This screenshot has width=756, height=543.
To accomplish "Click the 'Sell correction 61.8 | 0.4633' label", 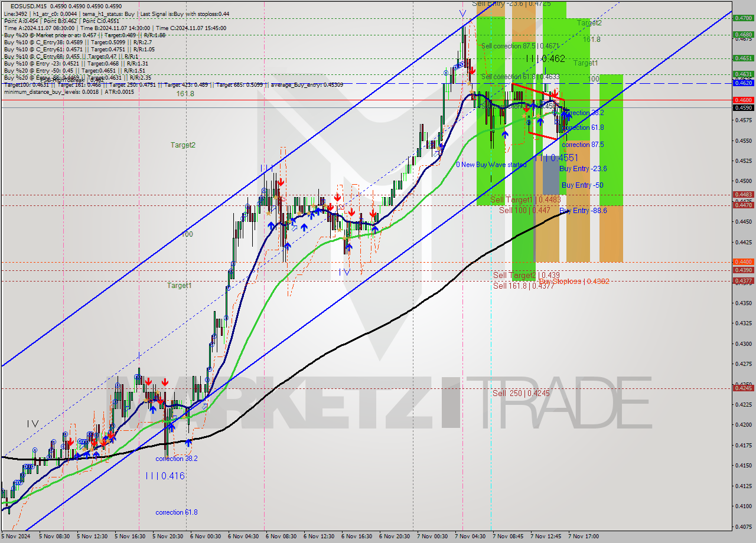I will 520,77.
